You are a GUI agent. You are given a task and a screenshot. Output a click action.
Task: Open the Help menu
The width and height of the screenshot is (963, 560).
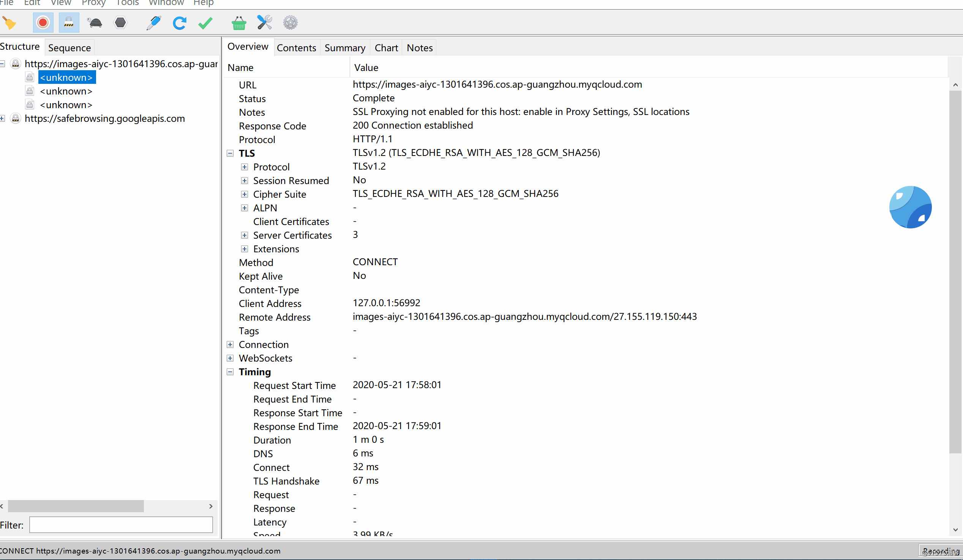click(203, 3)
